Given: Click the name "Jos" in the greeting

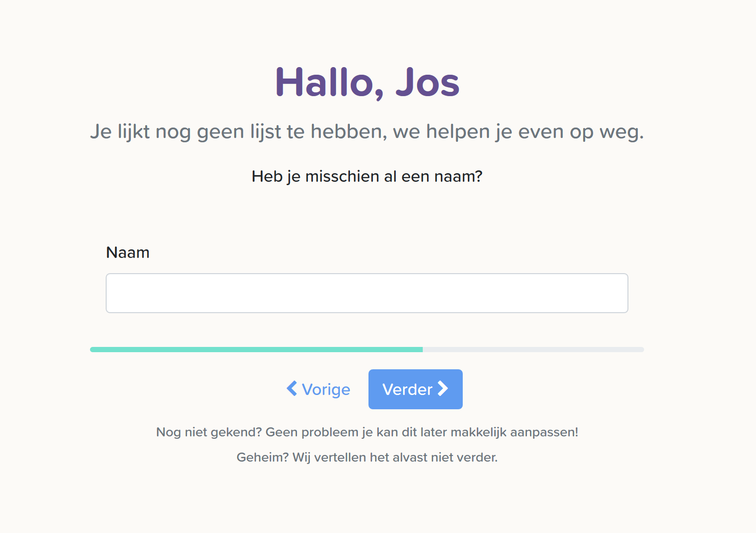Looking at the screenshot, I should point(427,82).
